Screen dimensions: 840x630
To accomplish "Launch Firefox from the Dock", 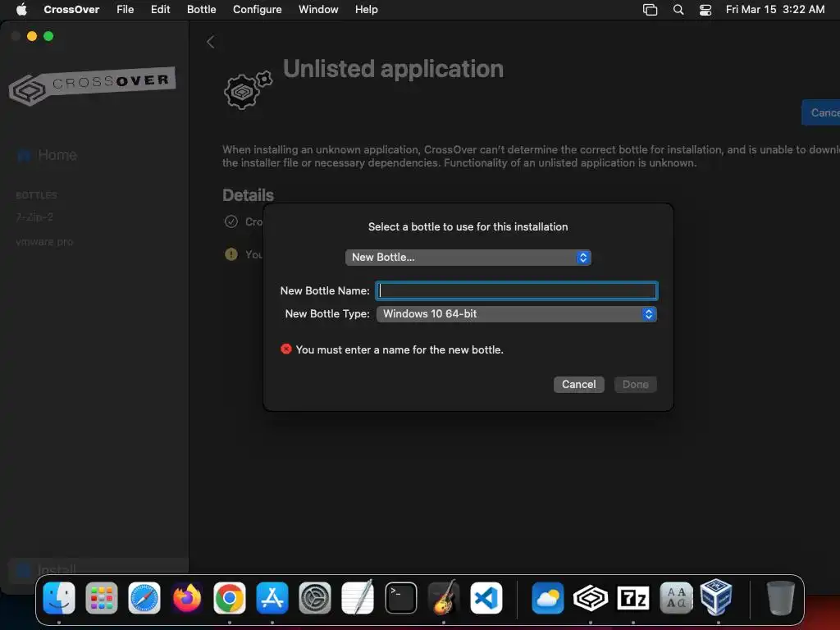I will pos(187,598).
